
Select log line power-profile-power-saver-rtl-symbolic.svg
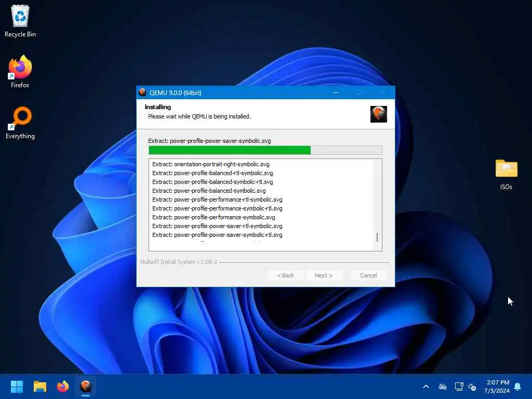217,226
